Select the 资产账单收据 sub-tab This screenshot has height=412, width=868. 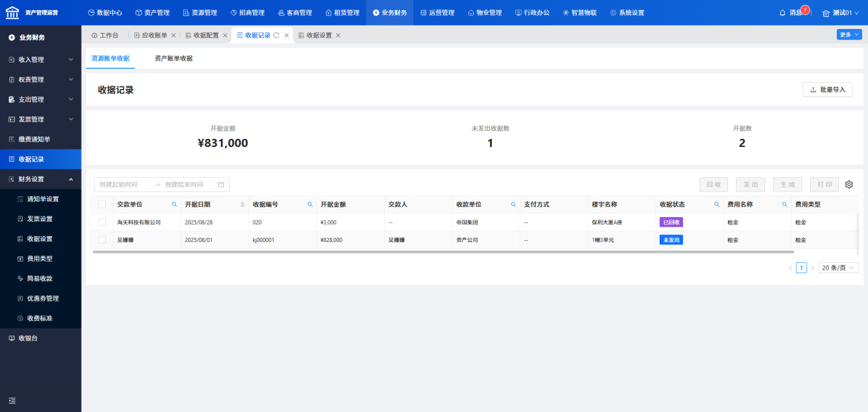click(x=174, y=58)
